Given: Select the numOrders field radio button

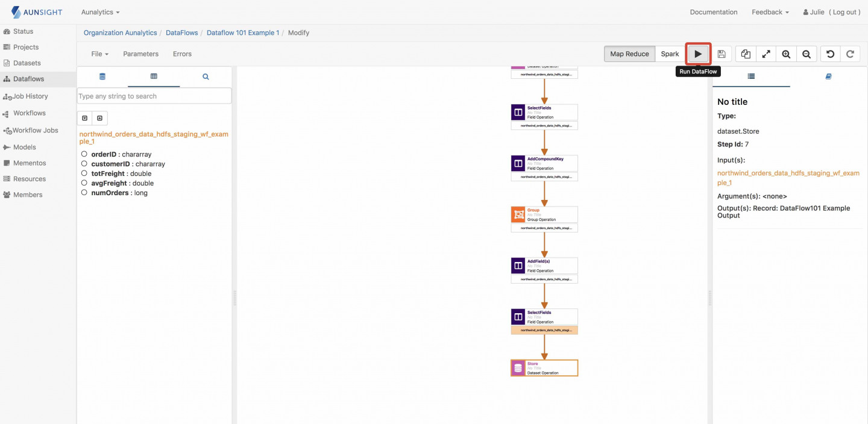Looking at the screenshot, I should (x=84, y=193).
